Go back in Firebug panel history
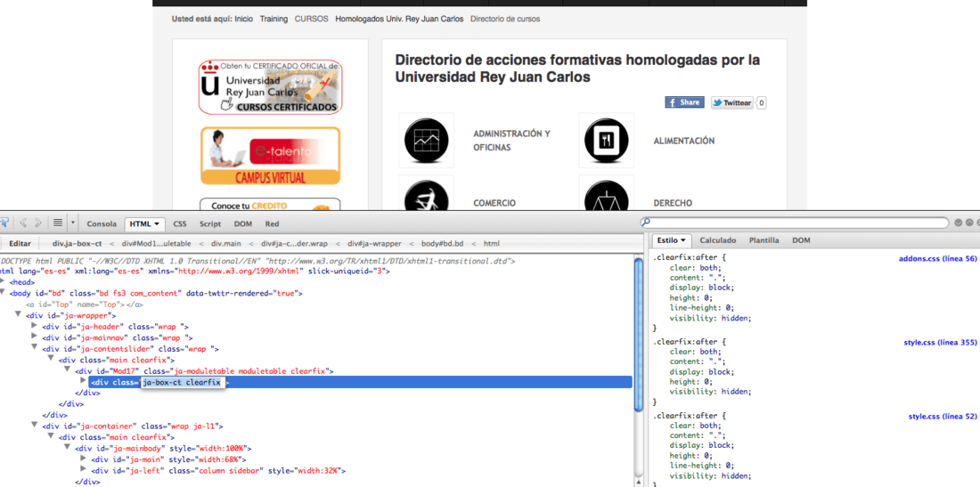 (x=23, y=223)
